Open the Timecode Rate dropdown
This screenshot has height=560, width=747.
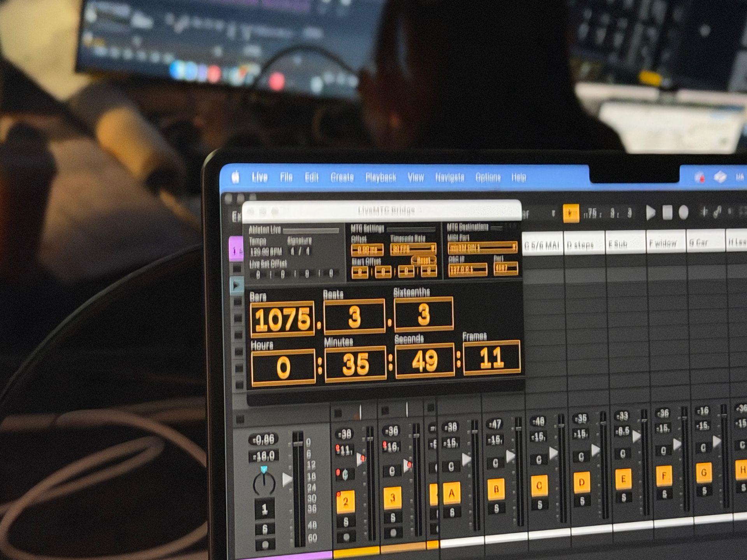pyautogui.click(x=413, y=249)
